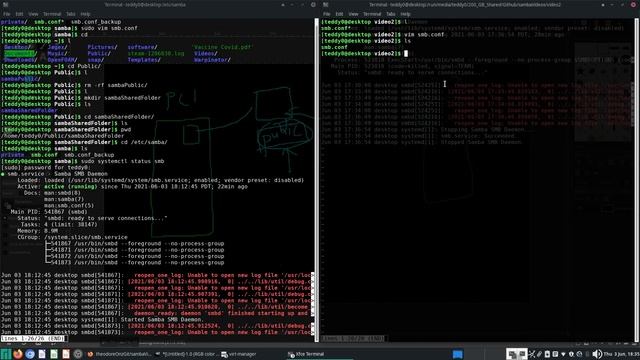
Task: Open Tabs menu in right terminal
Action: coord(391,14)
